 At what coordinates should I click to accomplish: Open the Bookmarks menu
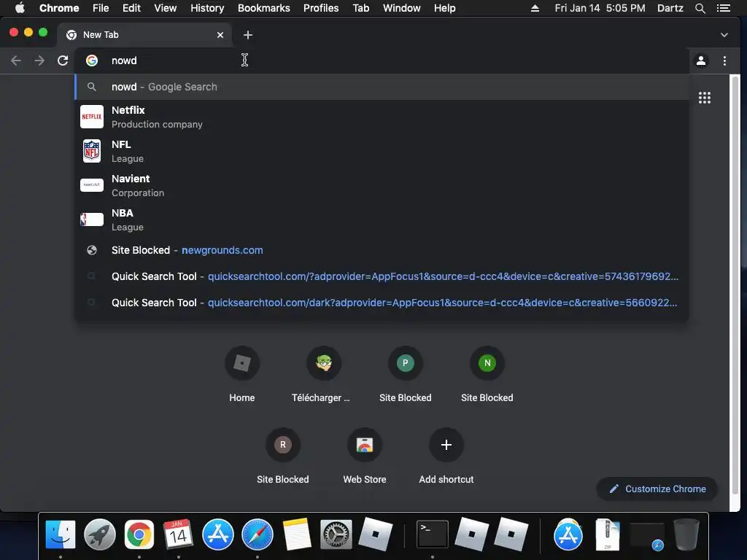click(264, 8)
